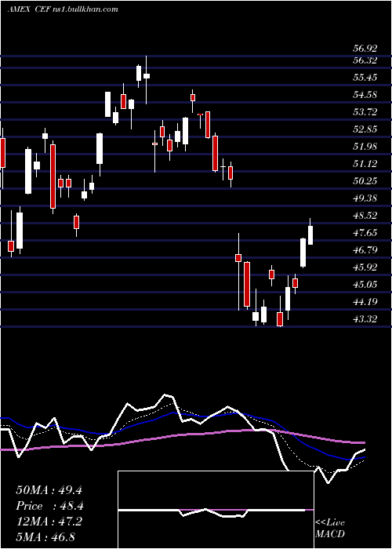Click the 56.32 price level label
This screenshot has width=392, height=549.
pyautogui.click(x=365, y=60)
